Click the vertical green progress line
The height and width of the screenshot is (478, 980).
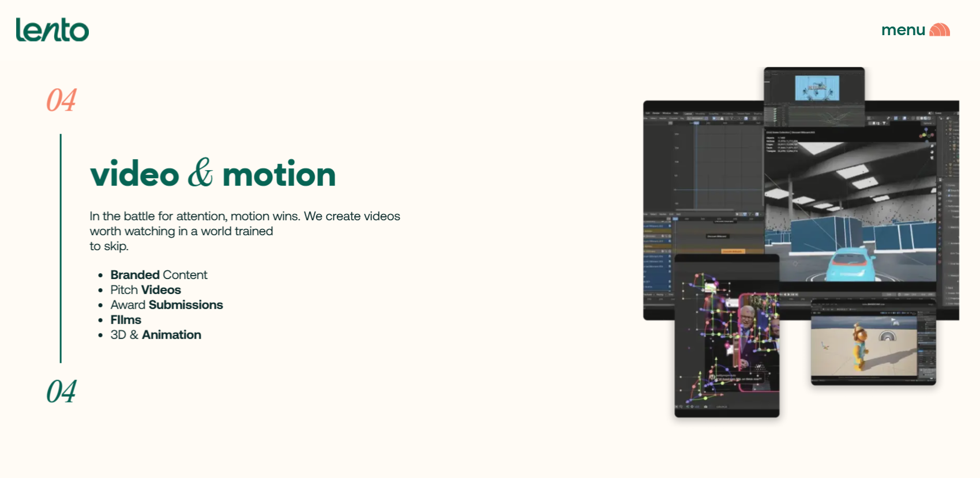point(61,248)
